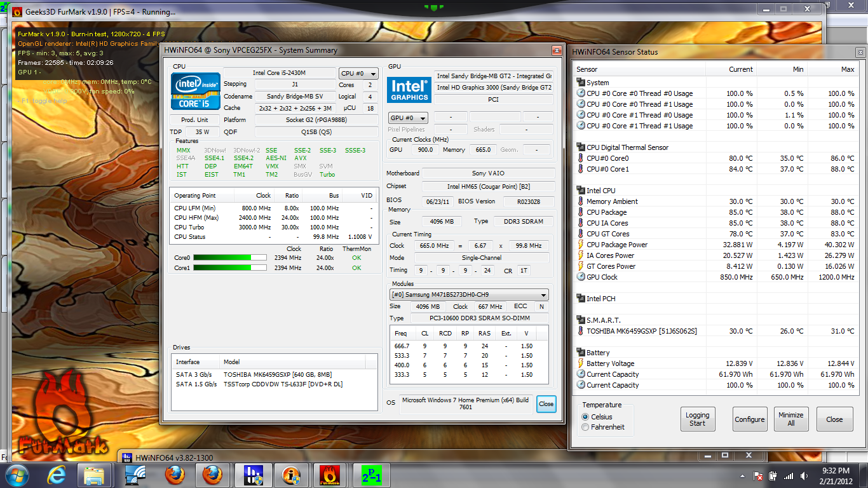The image size is (868, 488).
Task: Click the Minimize All button
Action: 791,419
